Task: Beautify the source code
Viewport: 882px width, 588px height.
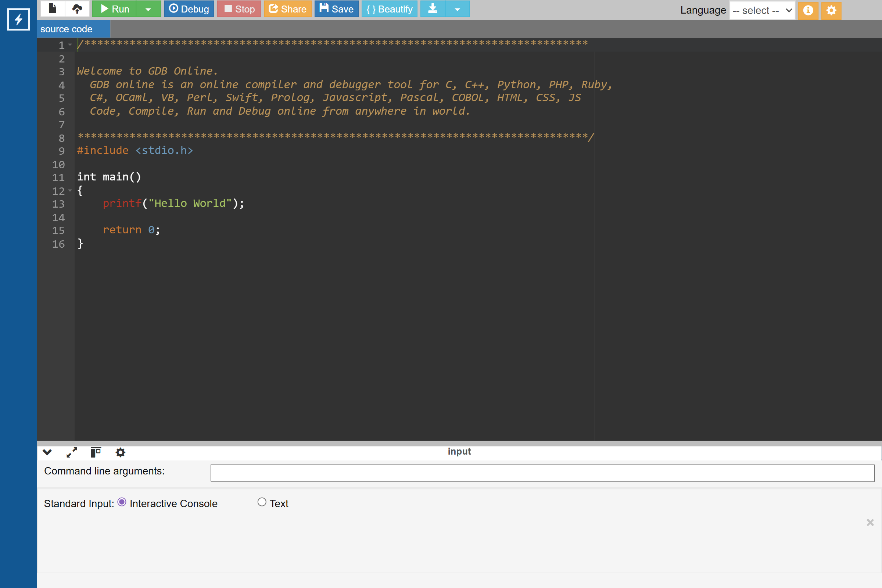Action: tap(389, 8)
